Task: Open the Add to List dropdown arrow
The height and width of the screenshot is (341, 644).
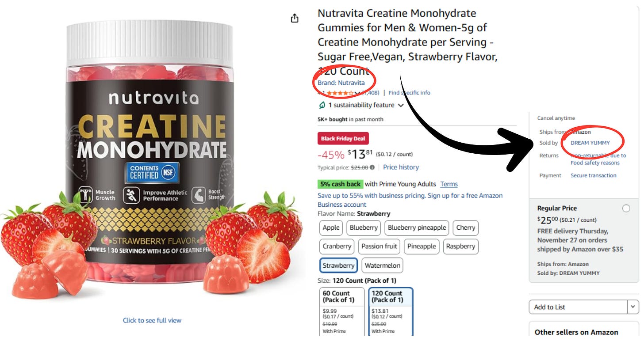Action: click(x=633, y=307)
